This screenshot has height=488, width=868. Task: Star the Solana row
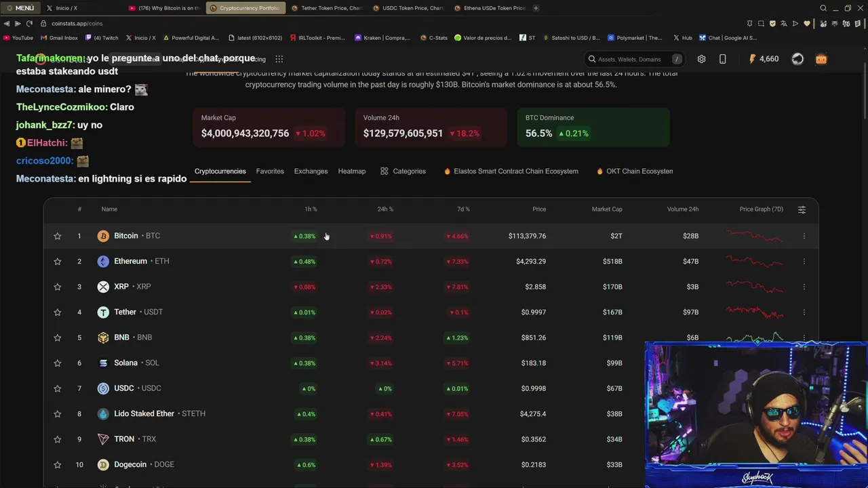pyautogui.click(x=58, y=363)
